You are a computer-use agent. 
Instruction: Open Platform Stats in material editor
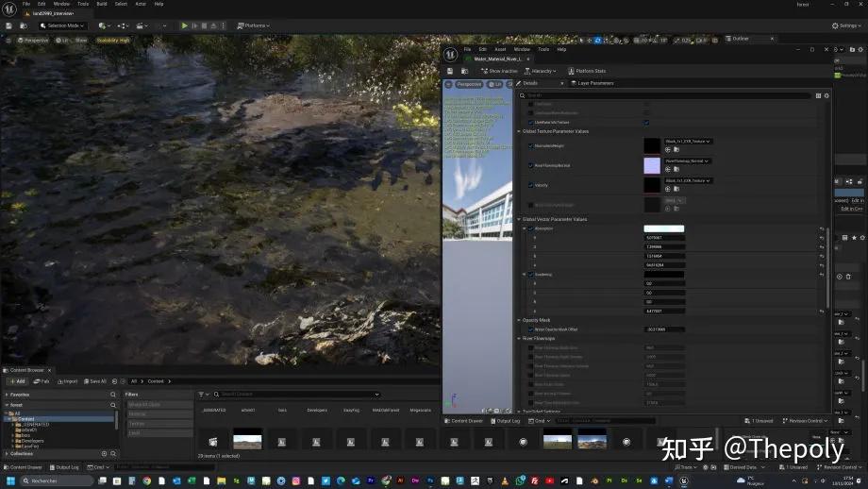pos(589,71)
